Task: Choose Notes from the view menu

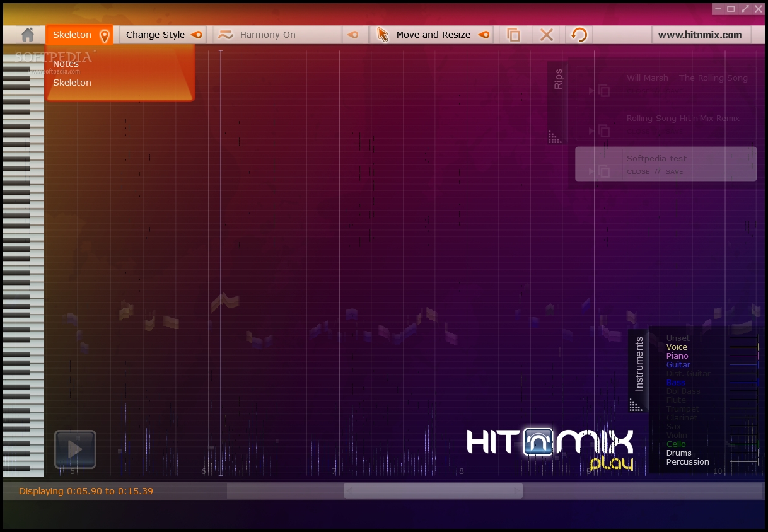Action: click(x=66, y=64)
